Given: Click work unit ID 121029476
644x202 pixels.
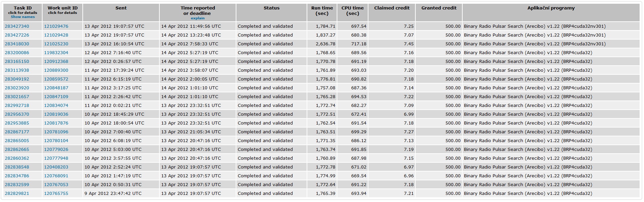Looking at the screenshot, I should click(56, 26).
